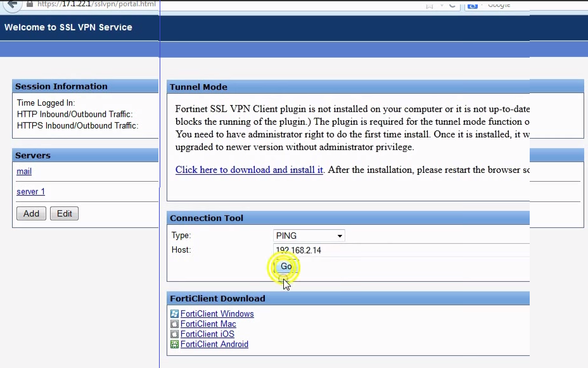Click the icon beside FortiClient iOS
The height and width of the screenshot is (368, 588).
click(x=174, y=334)
